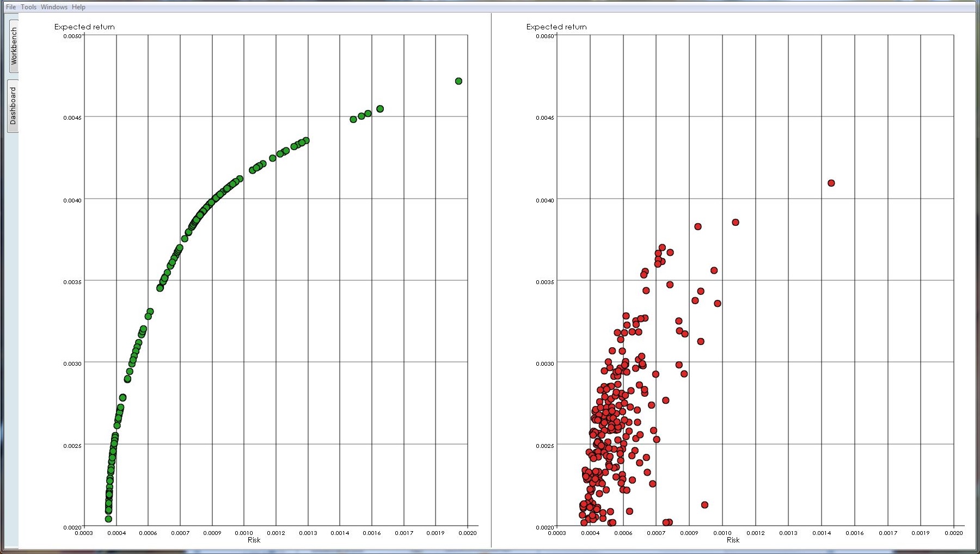This screenshot has height=554, width=980.
Task: Click the right chart's "Expected return" title
Action: click(556, 27)
